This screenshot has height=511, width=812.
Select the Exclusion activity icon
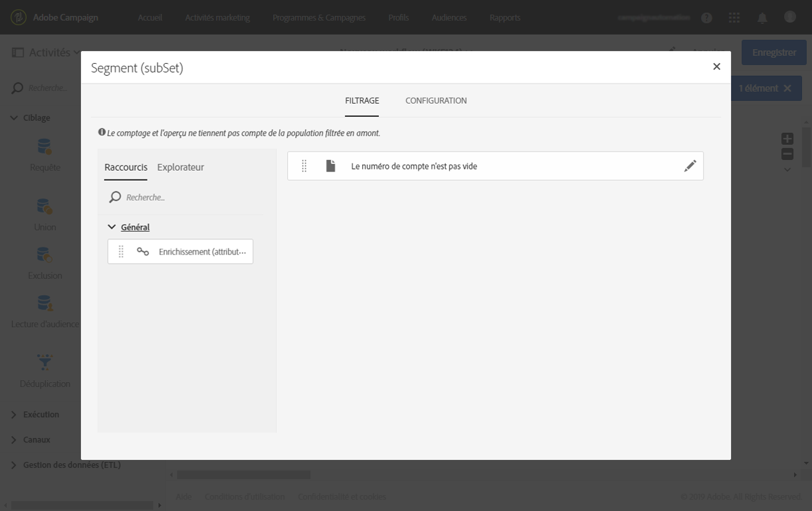pyautogui.click(x=45, y=255)
